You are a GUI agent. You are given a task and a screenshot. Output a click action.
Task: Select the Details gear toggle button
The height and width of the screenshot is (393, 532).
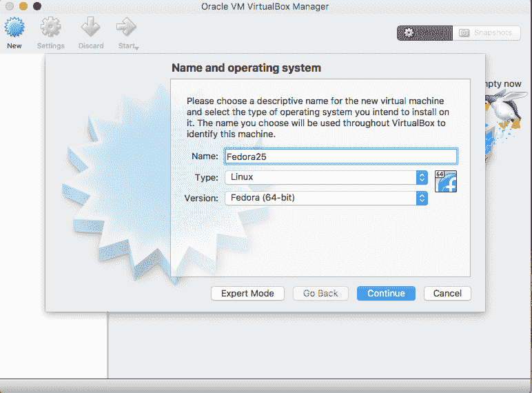(424, 33)
